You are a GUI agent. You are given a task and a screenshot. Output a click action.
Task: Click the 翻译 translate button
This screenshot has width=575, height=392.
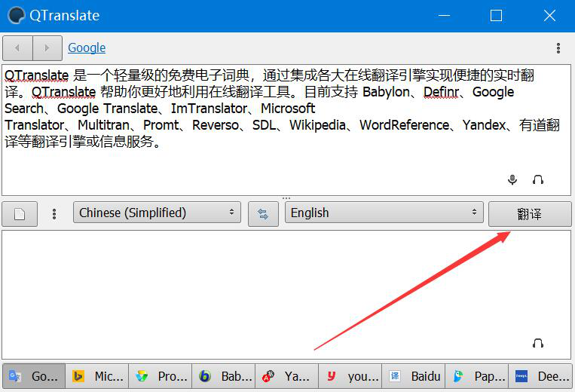[x=530, y=214]
